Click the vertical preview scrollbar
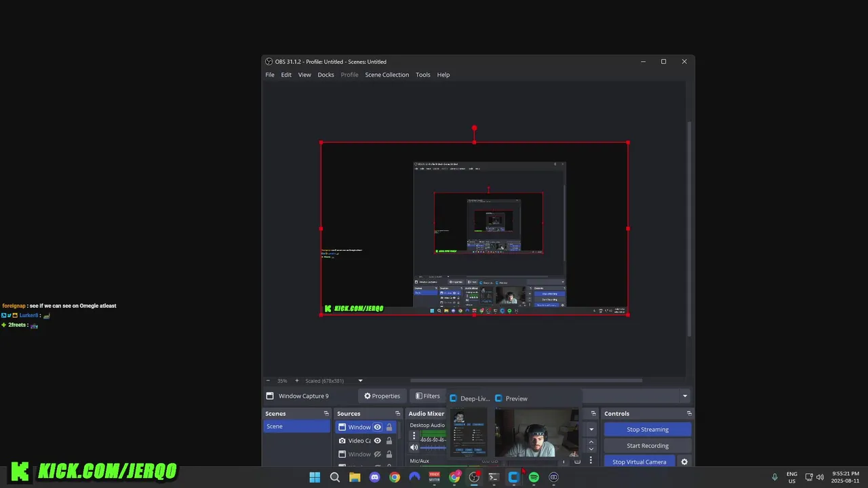 [x=690, y=228]
